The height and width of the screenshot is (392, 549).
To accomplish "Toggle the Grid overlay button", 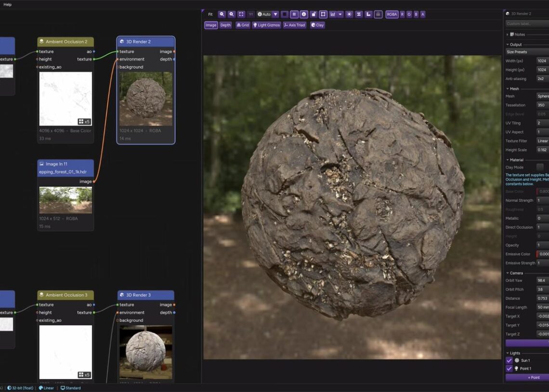I will (x=243, y=25).
